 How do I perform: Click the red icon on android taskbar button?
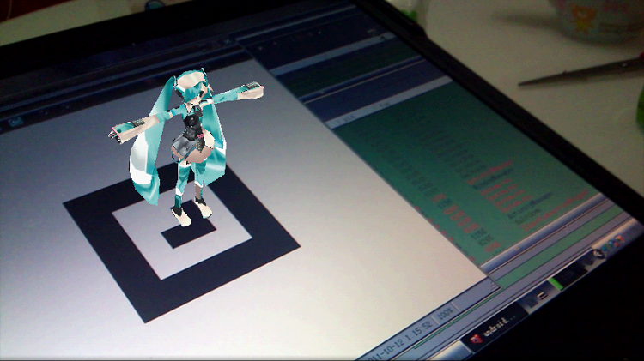click(476, 339)
